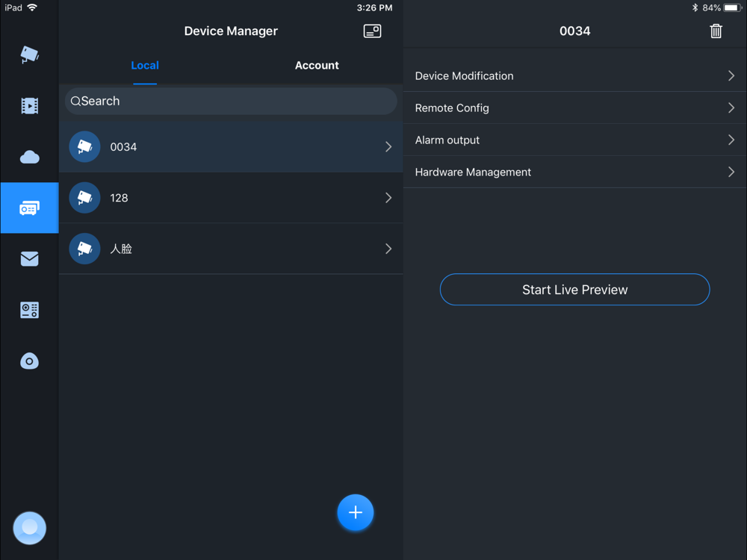Open the dome camera sidebar icon
Image resolution: width=747 pixels, height=560 pixels.
pos(30,361)
